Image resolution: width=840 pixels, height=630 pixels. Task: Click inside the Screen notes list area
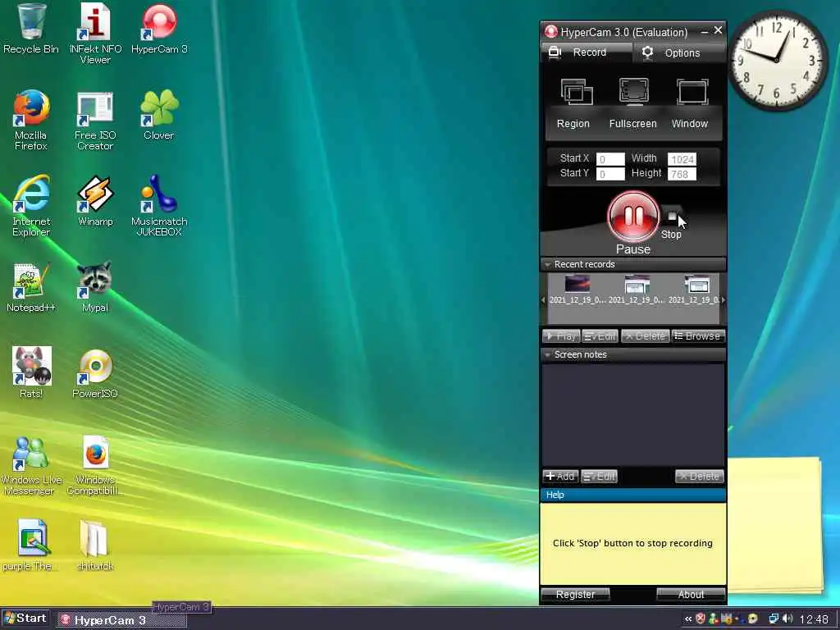633,415
